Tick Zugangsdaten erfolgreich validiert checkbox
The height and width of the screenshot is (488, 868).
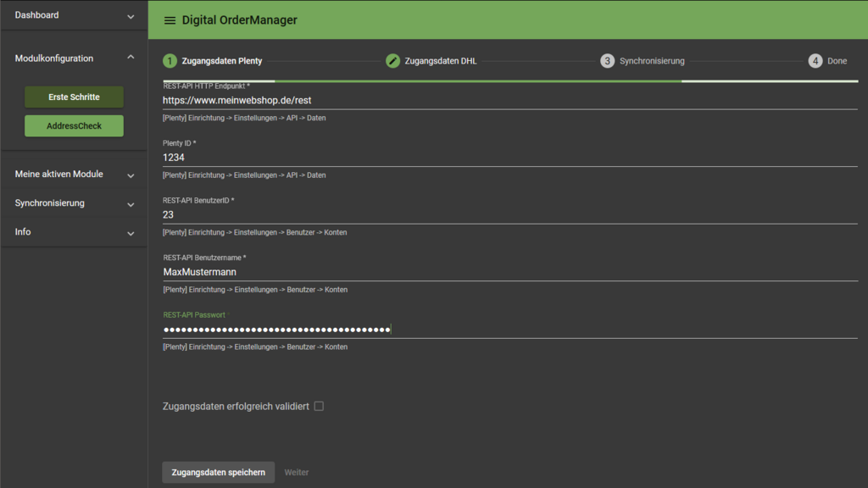[x=319, y=407]
